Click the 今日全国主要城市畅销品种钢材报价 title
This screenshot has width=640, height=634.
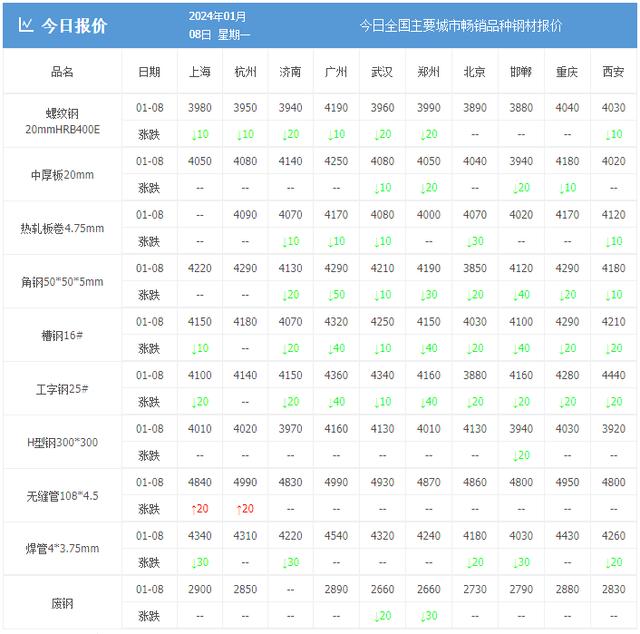[x=460, y=25]
